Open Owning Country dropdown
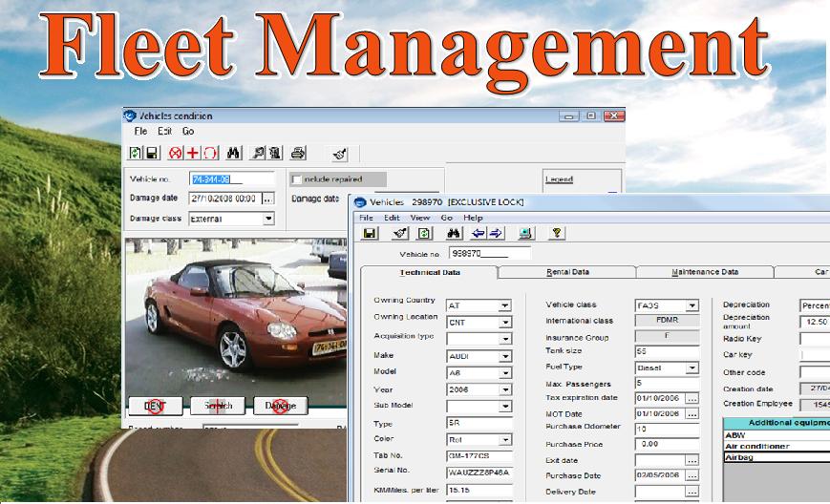830x504 pixels. pos(505,305)
